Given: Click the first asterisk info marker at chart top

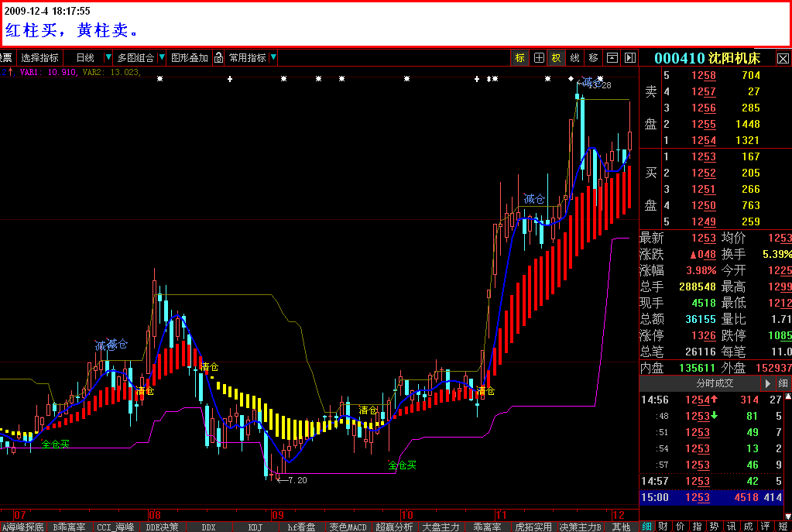Looking at the screenshot, I should (x=159, y=79).
